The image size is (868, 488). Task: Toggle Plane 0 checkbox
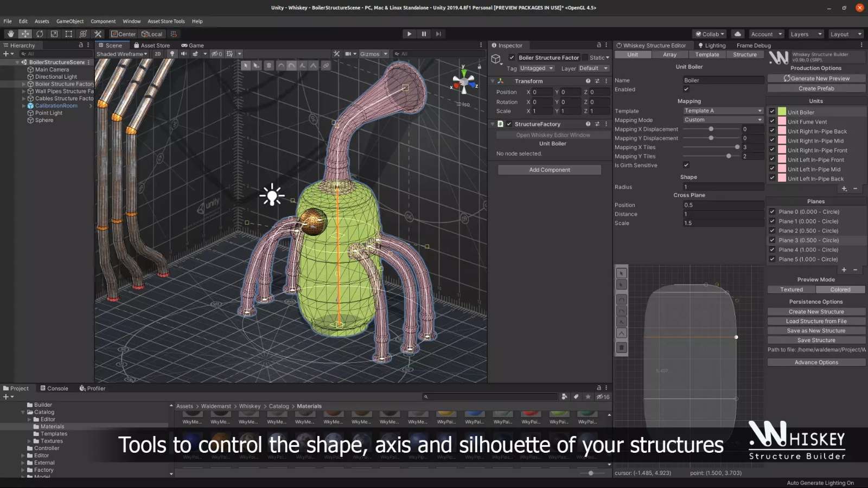772,211
